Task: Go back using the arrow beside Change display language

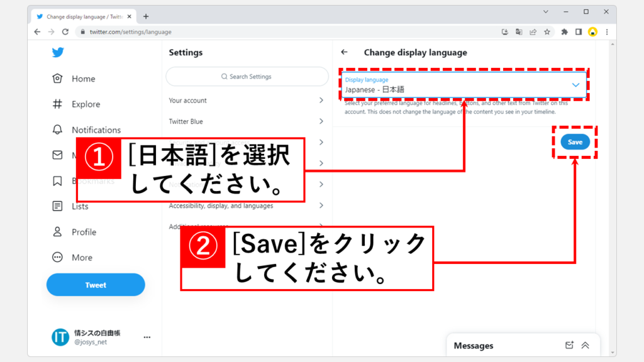Action: click(344, 52)
